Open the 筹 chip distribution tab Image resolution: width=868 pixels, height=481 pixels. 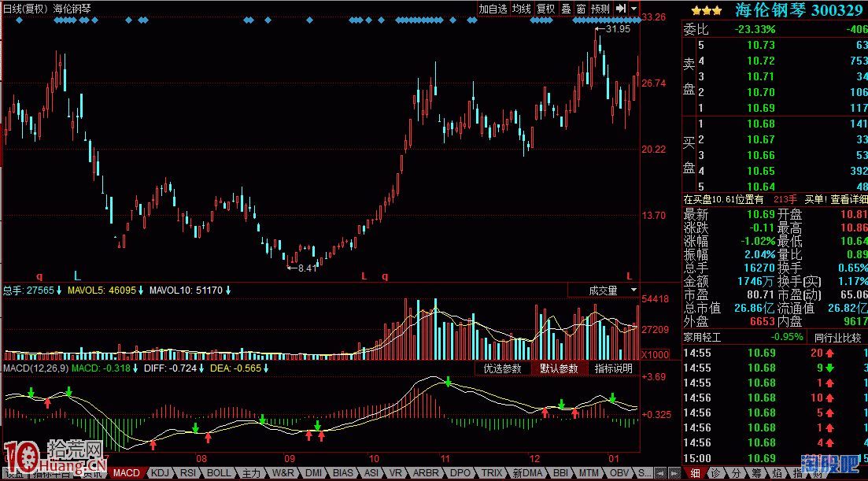[756, 473]
